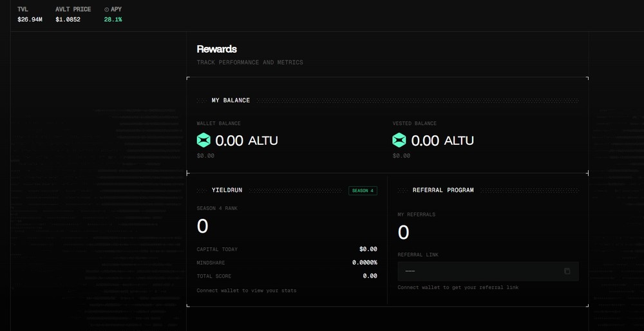Click the Vested Balance label
The height and width of the screenshot is (331, 644).
tap(414, 123)
